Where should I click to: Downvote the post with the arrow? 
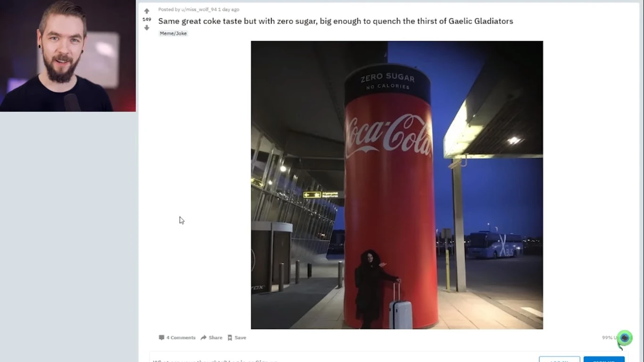(147, 28)
